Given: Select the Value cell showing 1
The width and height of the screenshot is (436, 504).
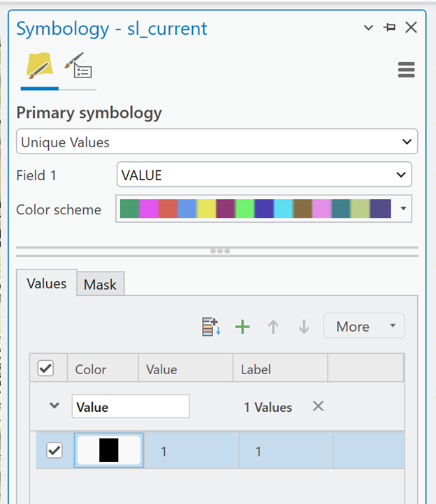Looking at the screenshot, I should (191, 450).
